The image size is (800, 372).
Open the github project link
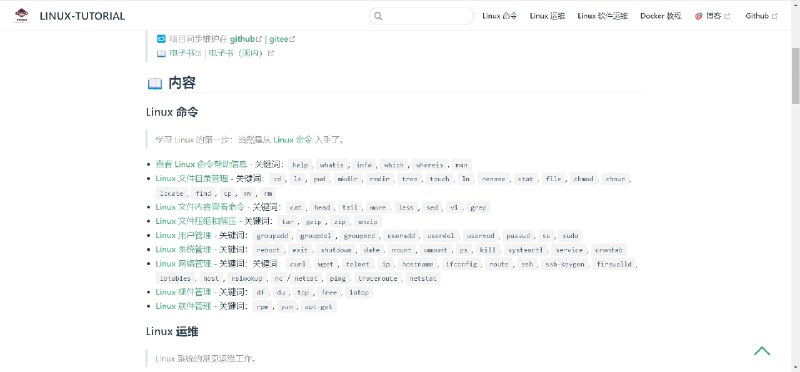pyautogui.click(x=242, y=39)
